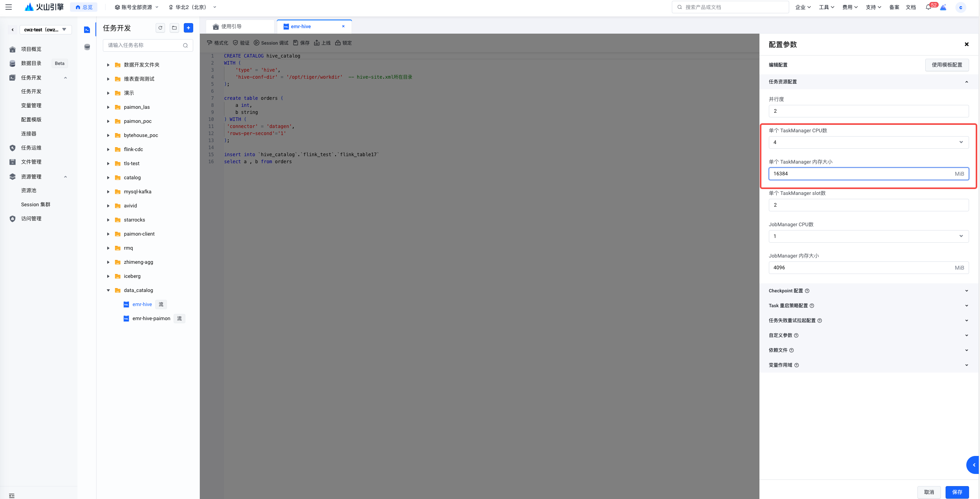Click the database icon in side strip

pyautogui.click(x=87, y=47)
